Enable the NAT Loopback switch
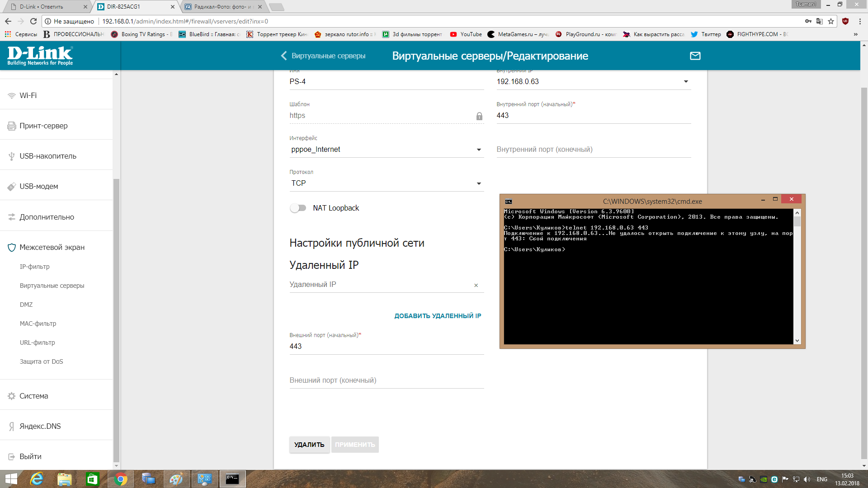The image size is (868, 488). (298, 208)
